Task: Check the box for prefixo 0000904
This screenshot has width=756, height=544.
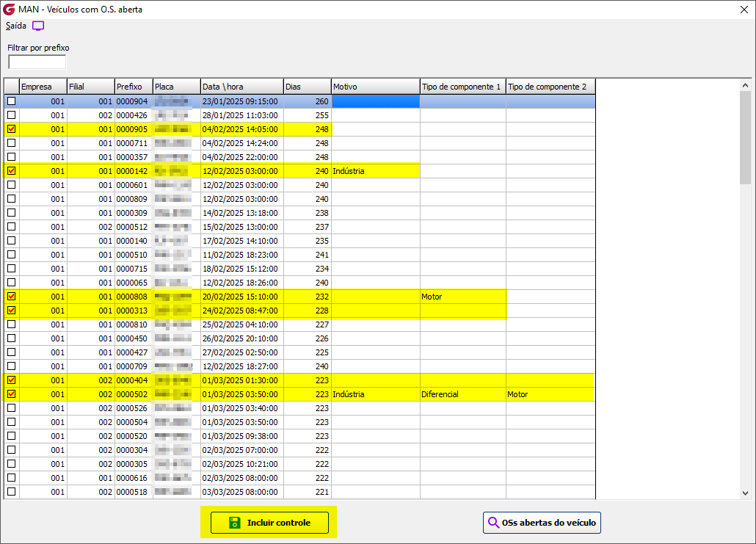Action: (x=12, y=101)
